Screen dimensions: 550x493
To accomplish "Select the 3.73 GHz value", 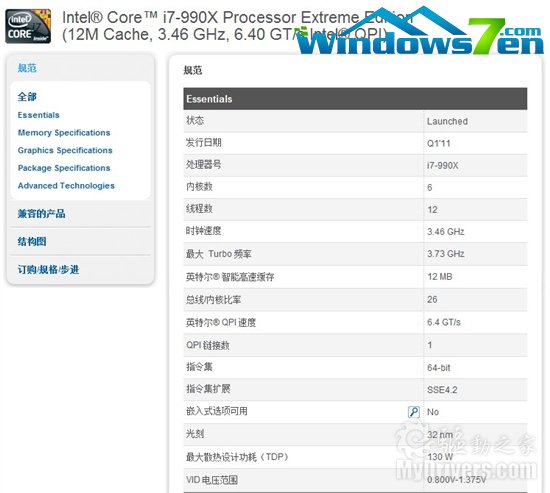I will click(445, 254).
